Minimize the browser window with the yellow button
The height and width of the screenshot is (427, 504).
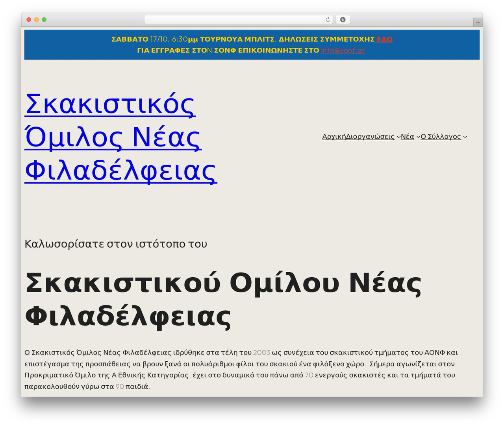click(37, 20)
